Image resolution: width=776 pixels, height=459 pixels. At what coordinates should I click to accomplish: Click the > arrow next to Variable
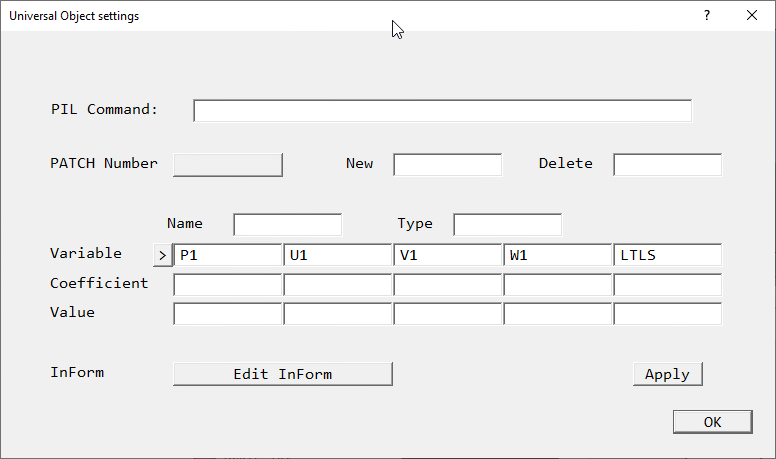pos(163,255)
